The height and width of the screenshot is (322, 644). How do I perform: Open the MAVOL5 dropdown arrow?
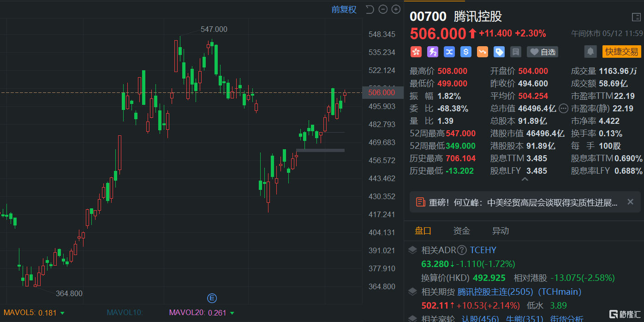tap(62, 313)
